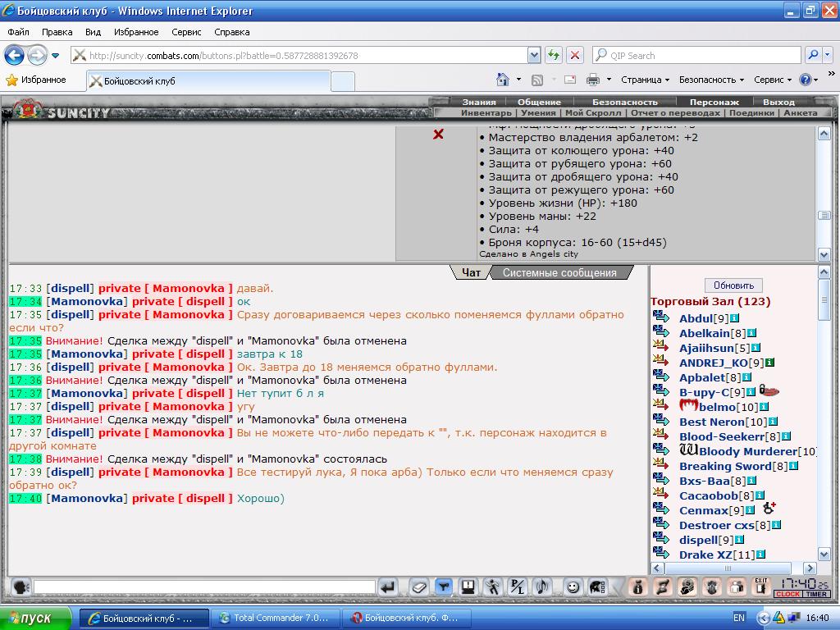The image size is (840, 630).
Task: Open the Безопасность dropdown menu
Action: 711,80
